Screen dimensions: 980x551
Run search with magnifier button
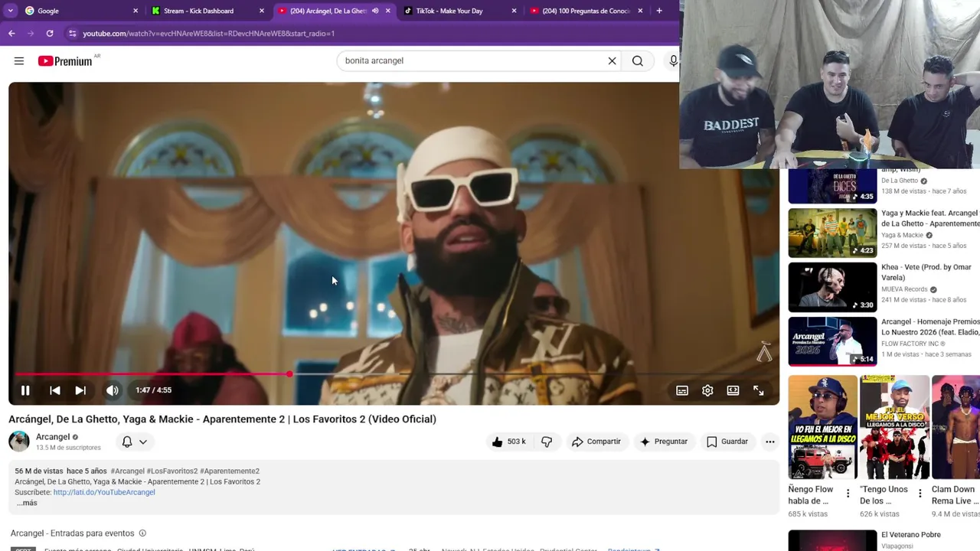pyautogui.click(x=638, y=61)
